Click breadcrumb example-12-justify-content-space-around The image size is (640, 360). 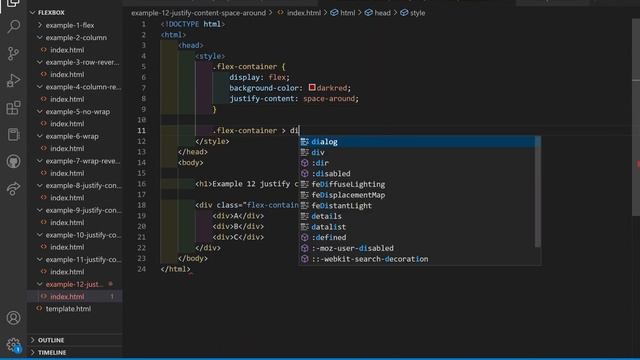198,13
